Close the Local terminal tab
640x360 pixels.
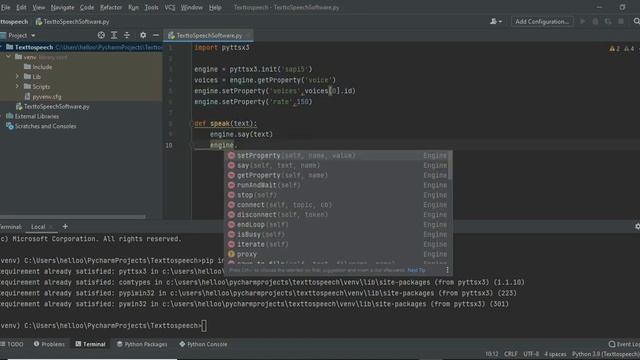[51, 227]
